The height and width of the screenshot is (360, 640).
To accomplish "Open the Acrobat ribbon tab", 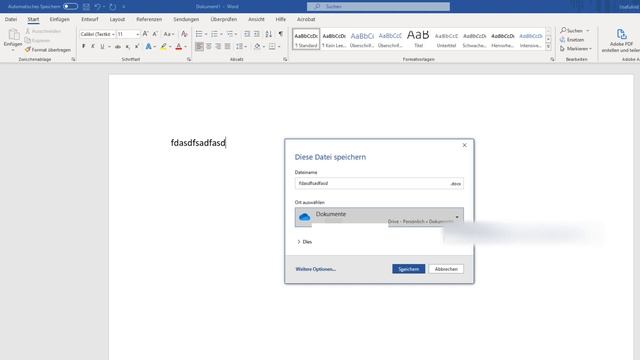I will tap(306, 19).
